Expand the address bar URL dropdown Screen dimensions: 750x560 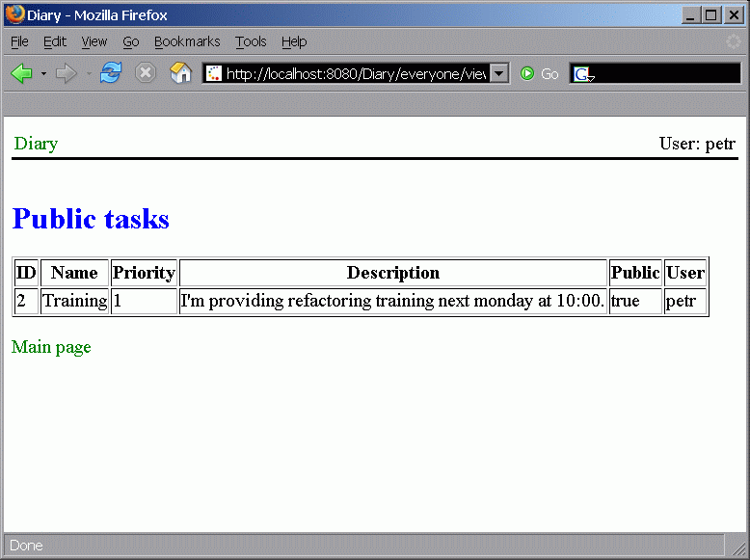coord(499,74)
